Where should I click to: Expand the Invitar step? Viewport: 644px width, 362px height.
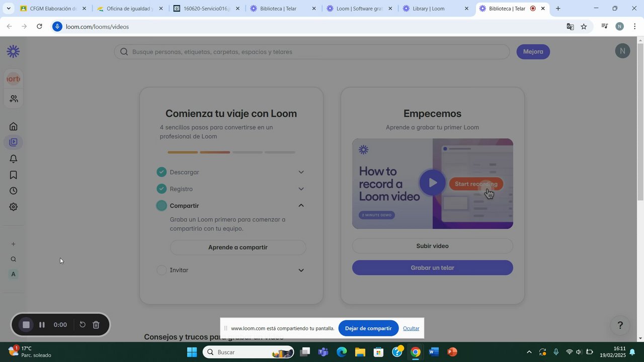coord(301,270)
